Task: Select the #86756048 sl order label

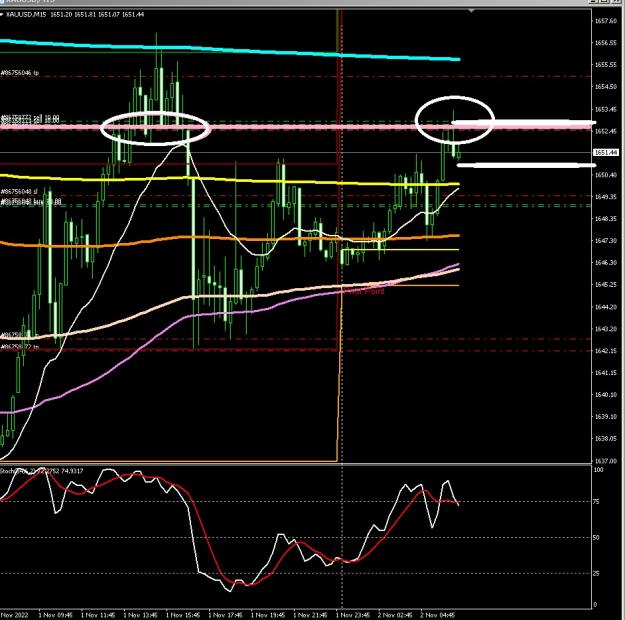Action: pos(19,192)
